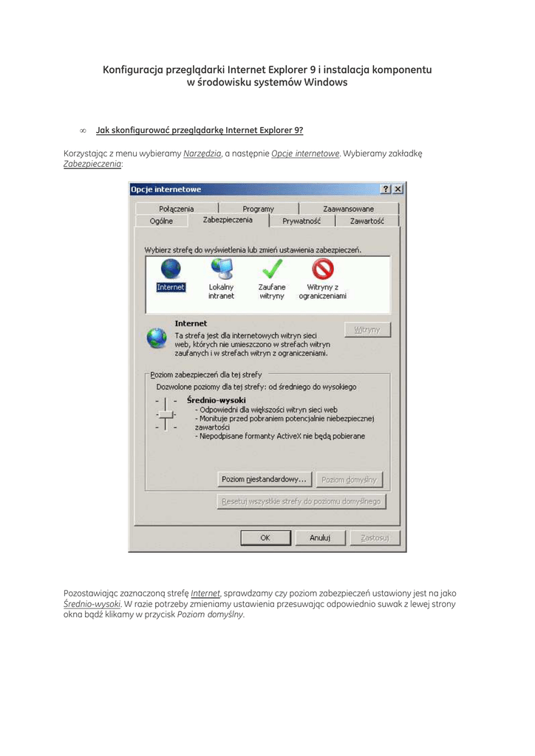Select the Witryny z ograniczeniami icon
535x756 pixels.
tap(322, 269)
